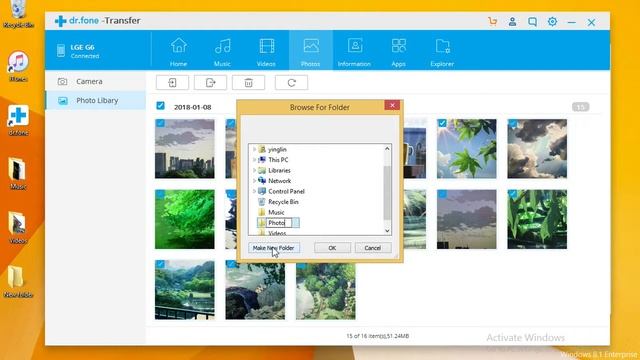Click the folder tree scroll up arrow
The height and width of the screenshot is (360, 640).
(387, 149)
